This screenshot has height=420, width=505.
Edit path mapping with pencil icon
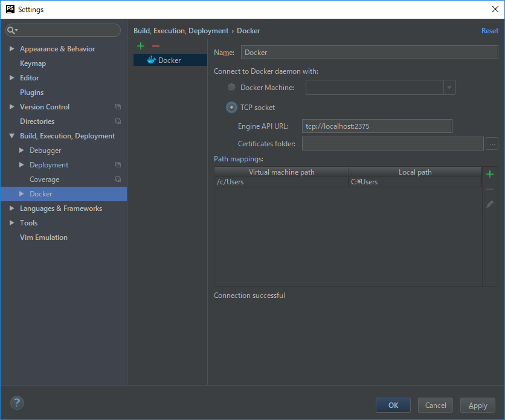490,204
